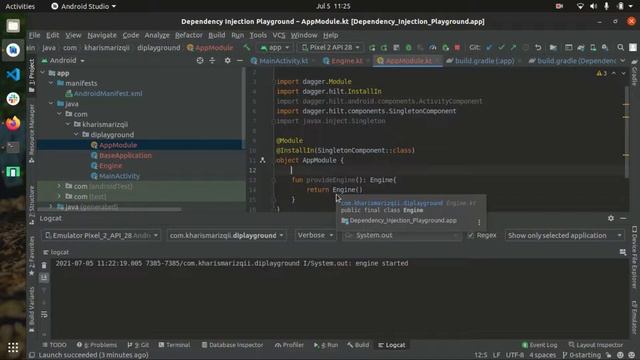Click the debug app bug icon
Image resolution: width=640 pixels, height=360 pixels.
pyautogui.click(x=408, y=48)
